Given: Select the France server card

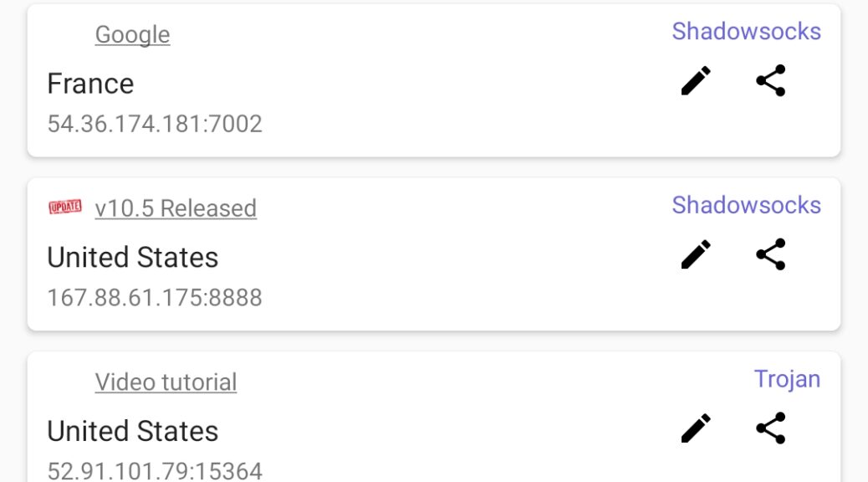Looking at the screenshot, I should point(434,81).
